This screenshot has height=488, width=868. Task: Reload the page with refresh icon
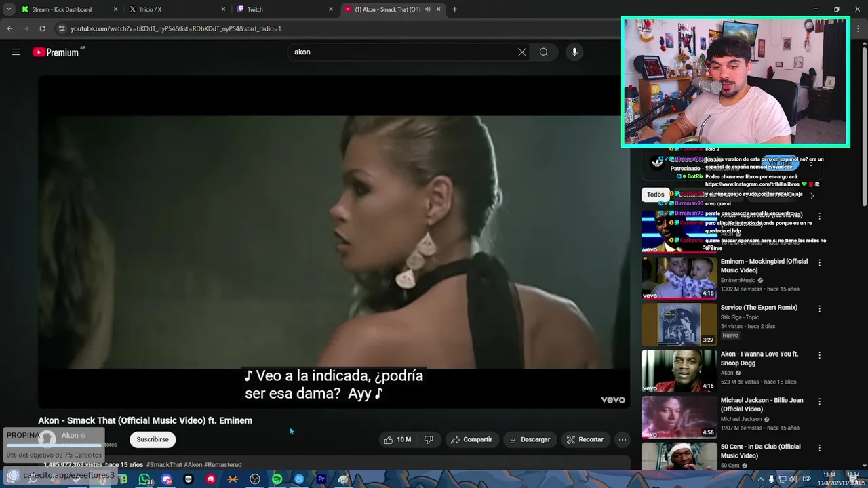tap(42, 28)
